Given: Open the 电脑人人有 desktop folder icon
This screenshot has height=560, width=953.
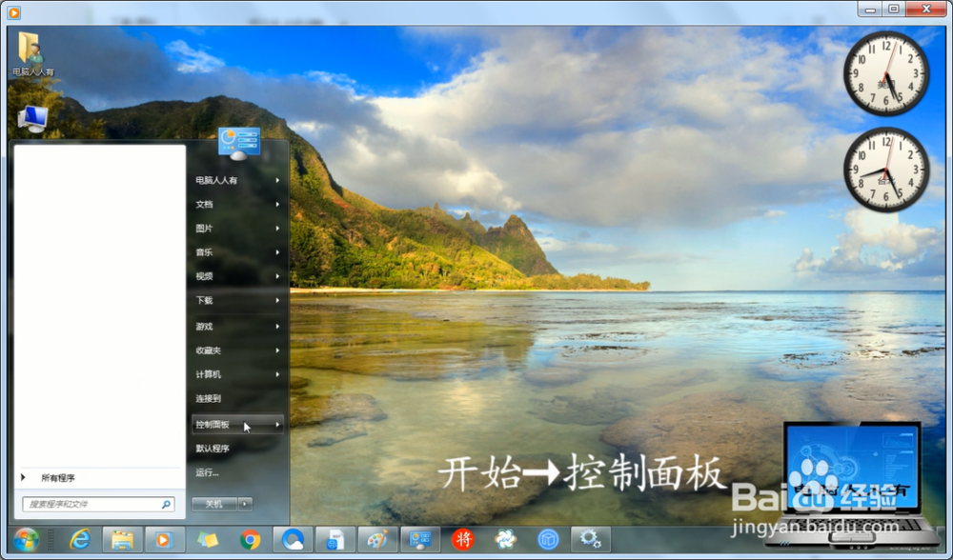Looking at the screenshot, I should pyautogui.click(x=32, y=54).
